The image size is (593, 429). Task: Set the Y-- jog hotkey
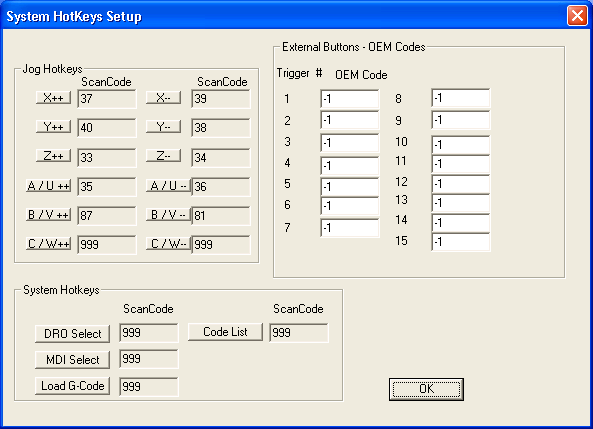coord(163,127)
